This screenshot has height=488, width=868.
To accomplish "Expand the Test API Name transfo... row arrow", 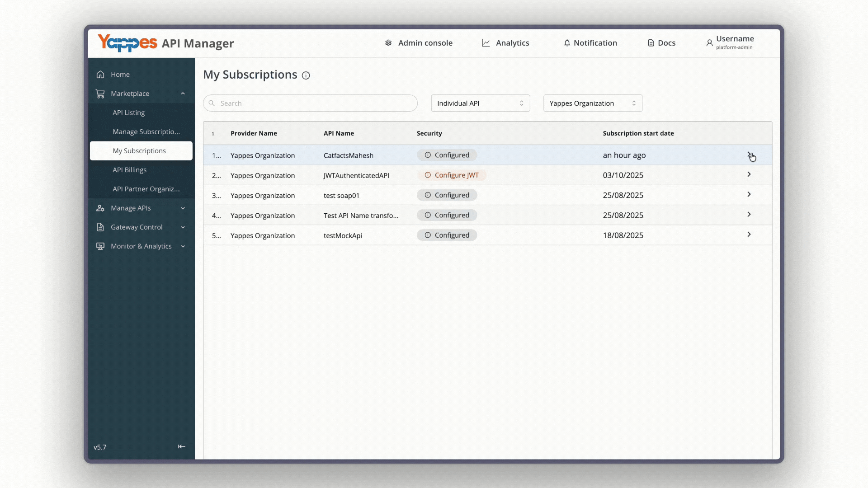I will pos(749,214).
